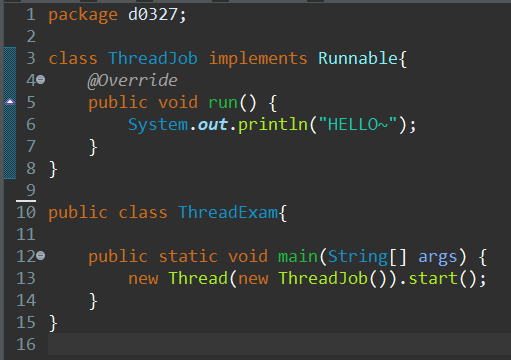Click the package name 'd0327'
Viewport: 511px width, 360px height.
tap(153, 15)
